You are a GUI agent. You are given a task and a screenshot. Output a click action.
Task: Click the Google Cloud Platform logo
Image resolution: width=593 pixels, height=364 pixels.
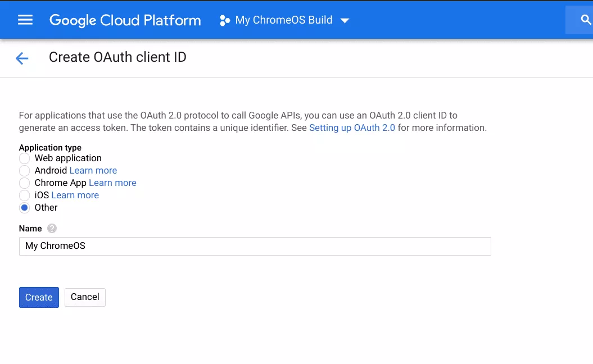point(125,20)
